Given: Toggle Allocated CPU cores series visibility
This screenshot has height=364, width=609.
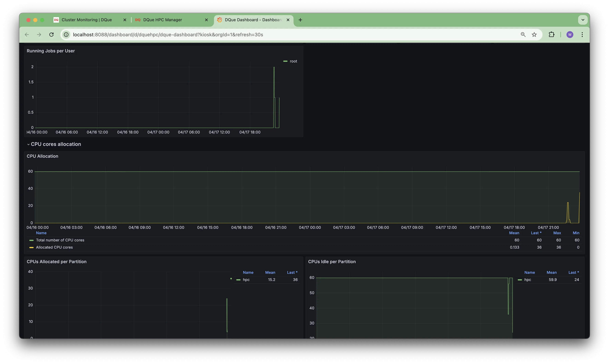Looking at the screenshot, I should click(x=54, y=247).
